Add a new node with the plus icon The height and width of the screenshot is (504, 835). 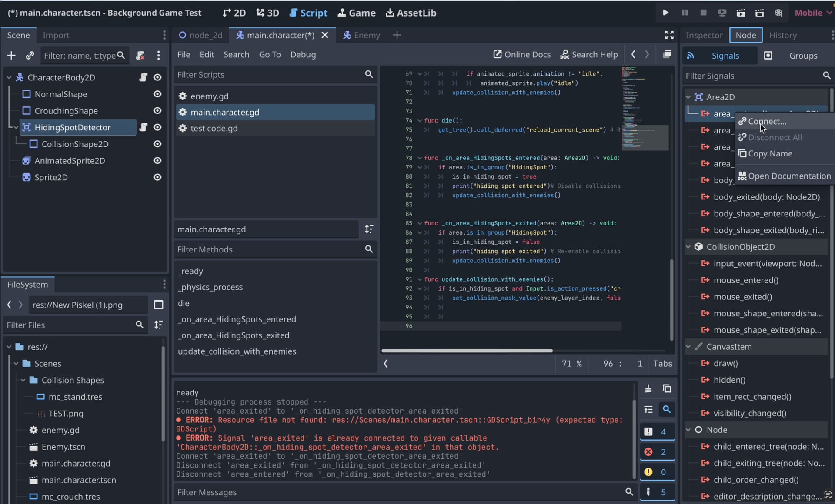(11, 55)
